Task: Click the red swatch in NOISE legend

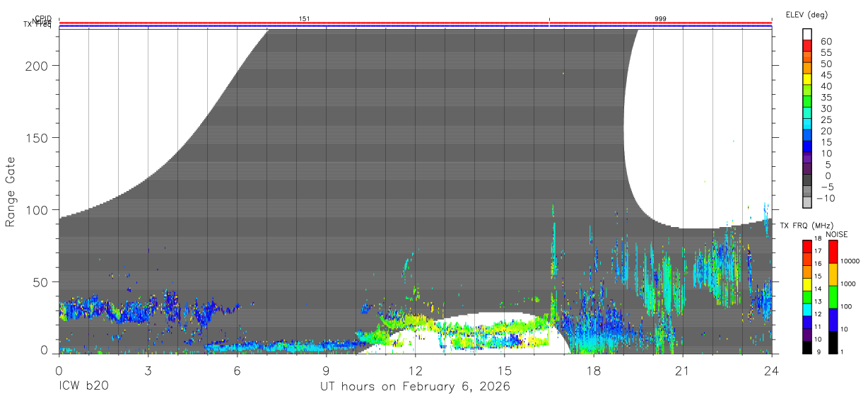Action: click(833, 252)
